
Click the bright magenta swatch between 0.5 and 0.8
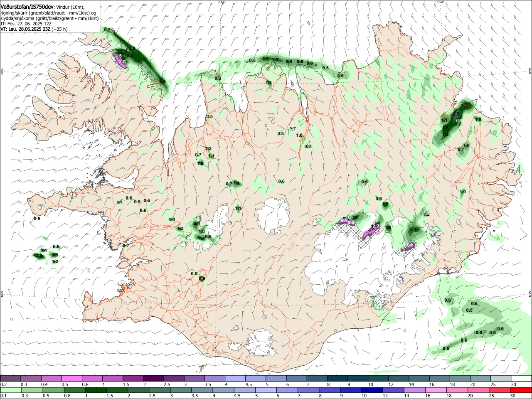coord(72,378)
